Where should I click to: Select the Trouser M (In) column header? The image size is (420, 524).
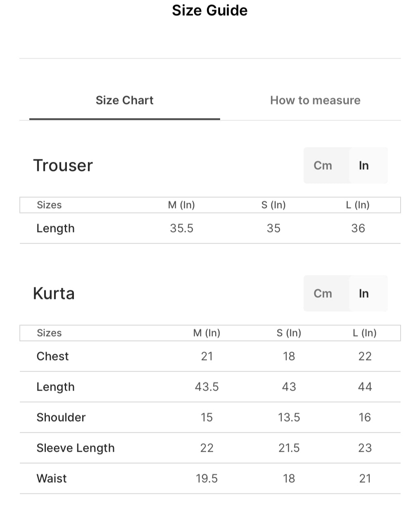coord(181,205)
